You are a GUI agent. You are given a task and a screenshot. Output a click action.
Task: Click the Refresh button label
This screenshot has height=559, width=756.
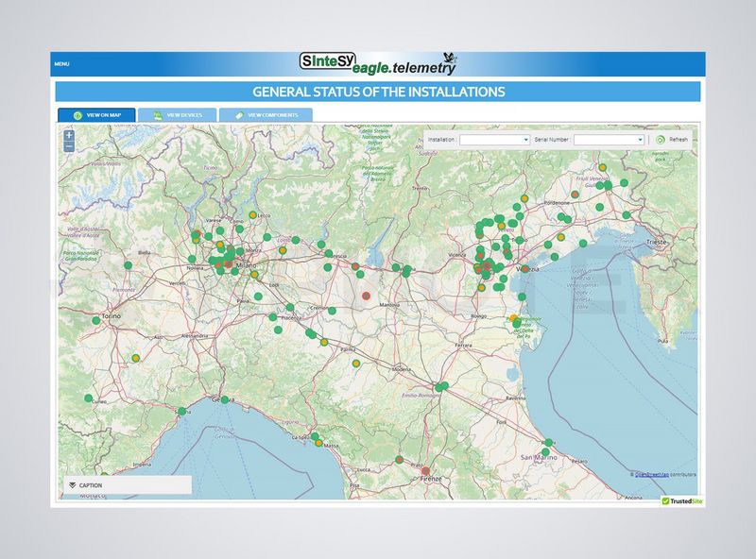click(679, 140)
